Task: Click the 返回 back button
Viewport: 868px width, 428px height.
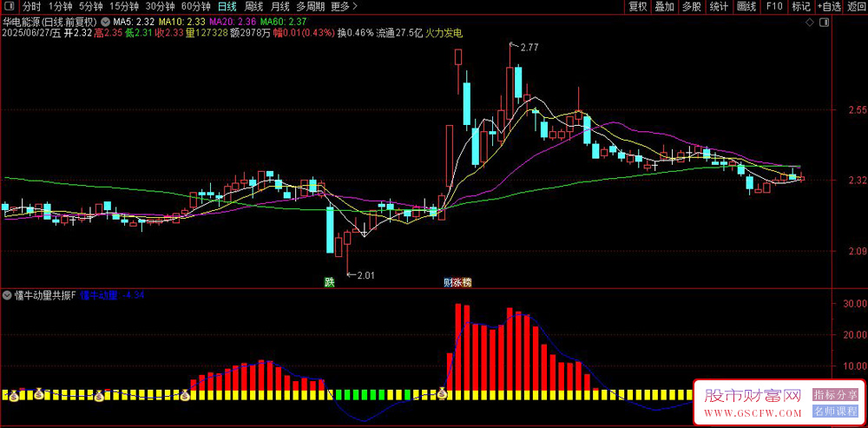Action: point(856,7)
